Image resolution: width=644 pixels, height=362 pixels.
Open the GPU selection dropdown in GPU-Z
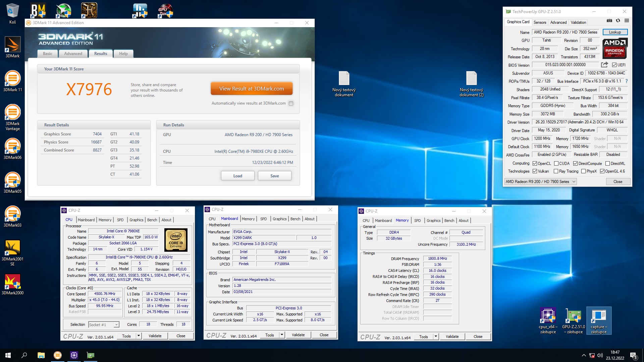click(x=540, y=182)
